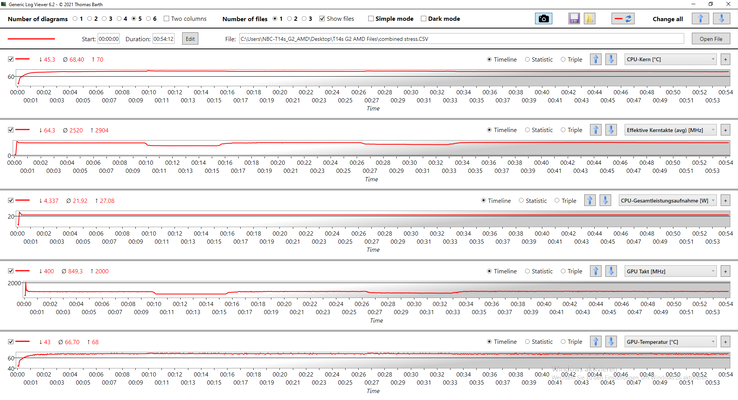
Task: Click red line color swatch for CPU-Kern
Action: click(23, 59)
